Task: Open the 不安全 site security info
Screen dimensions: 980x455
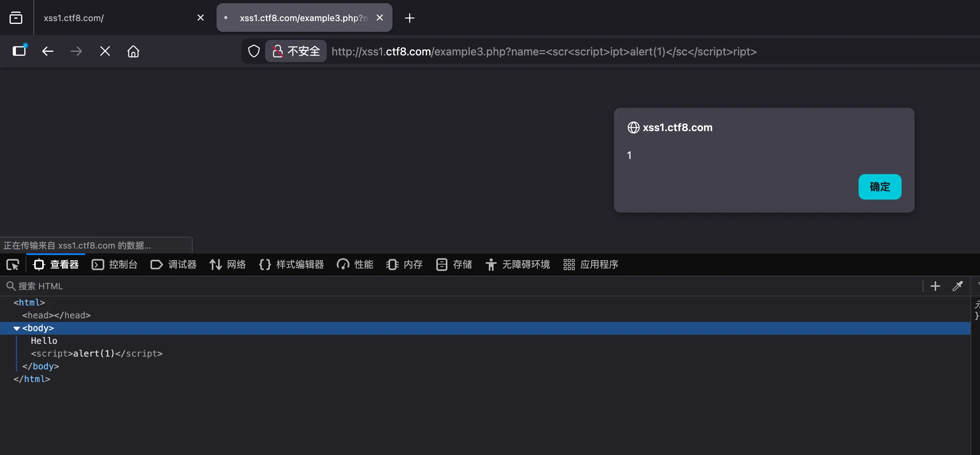Action: tap(296, 51)
